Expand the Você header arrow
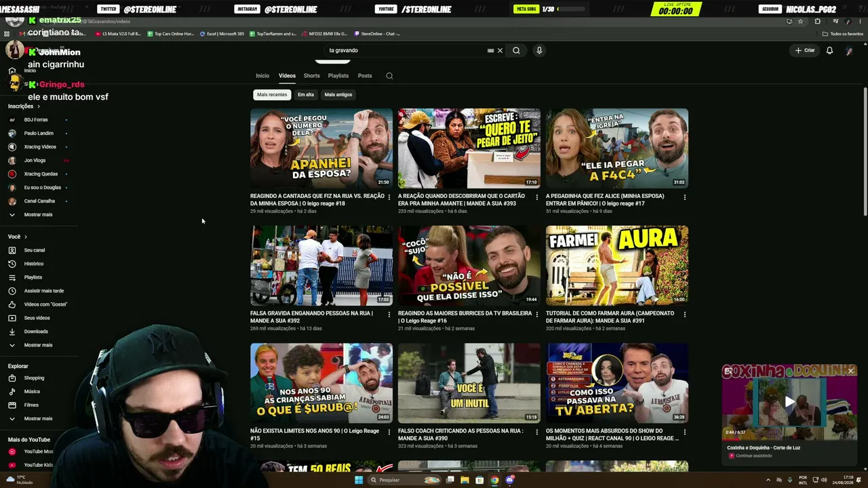Image resolution: width=868 pixels, height=488 pixels. 26,237
